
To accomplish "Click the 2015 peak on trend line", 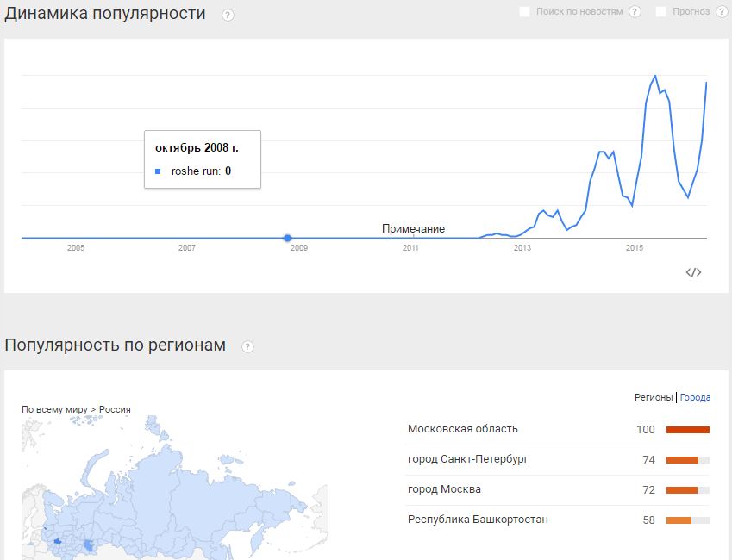I will (655, 76).
